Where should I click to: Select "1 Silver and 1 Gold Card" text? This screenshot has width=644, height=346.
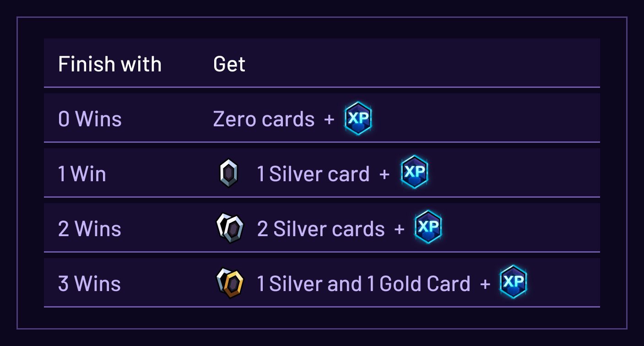[363, 284]
